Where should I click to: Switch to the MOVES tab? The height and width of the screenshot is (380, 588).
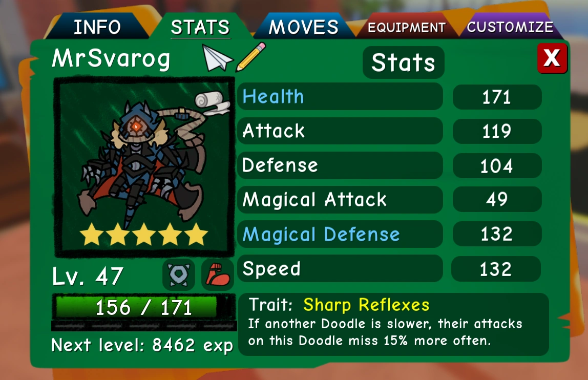pos(303,27)
